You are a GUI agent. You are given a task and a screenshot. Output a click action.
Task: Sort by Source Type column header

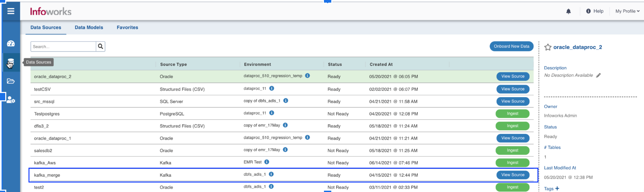click(173, 64)
